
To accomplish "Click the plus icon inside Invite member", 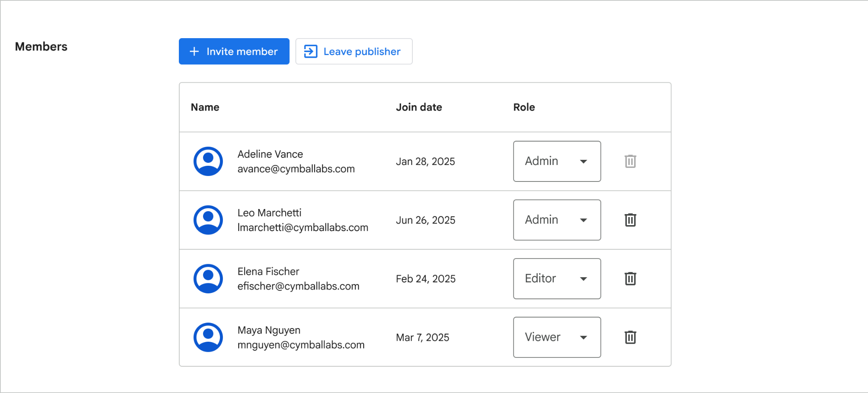I will (x=194, y=51).
